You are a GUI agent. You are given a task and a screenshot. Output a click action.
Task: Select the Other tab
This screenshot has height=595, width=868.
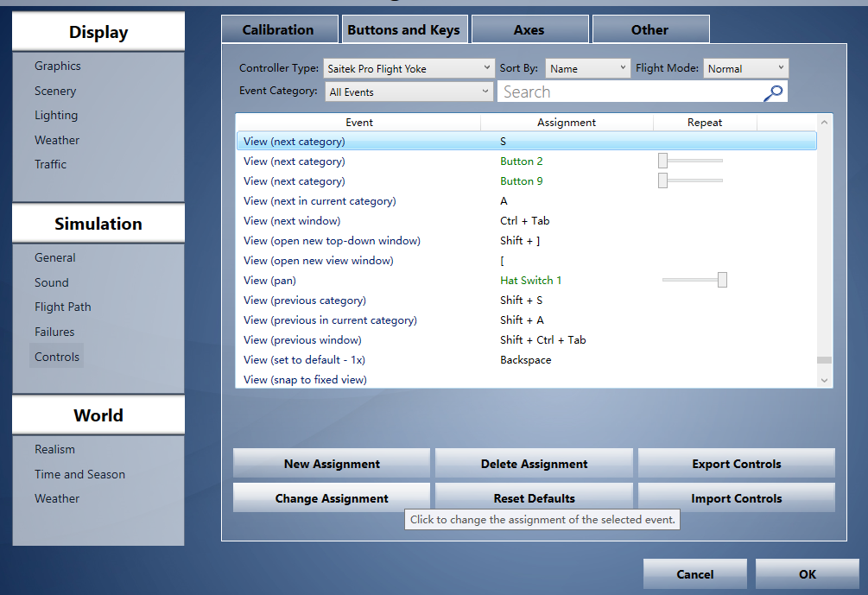click(x=649, y=29)
